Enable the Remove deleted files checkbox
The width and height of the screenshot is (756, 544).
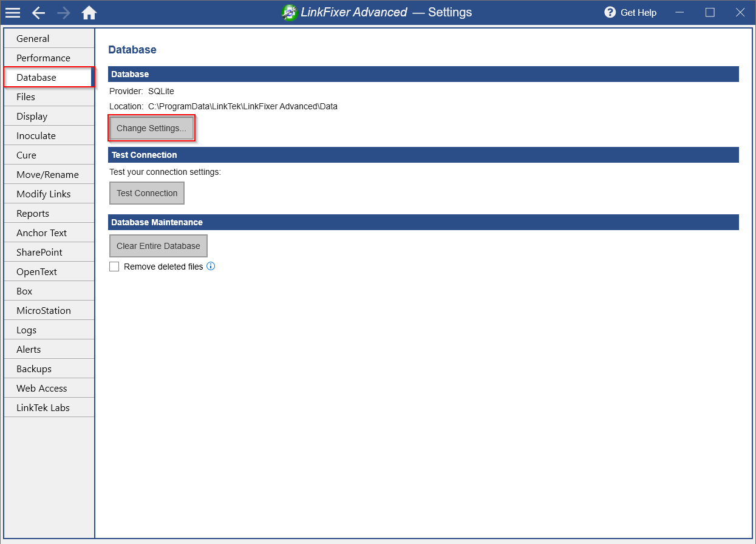click(114, 267)
